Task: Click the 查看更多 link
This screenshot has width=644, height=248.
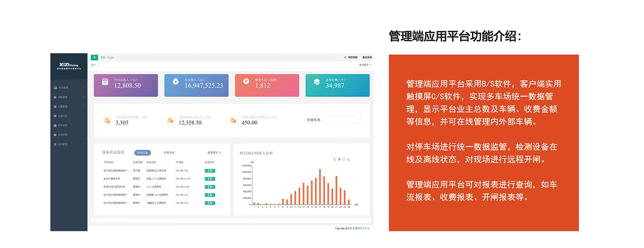Action: 214,153
